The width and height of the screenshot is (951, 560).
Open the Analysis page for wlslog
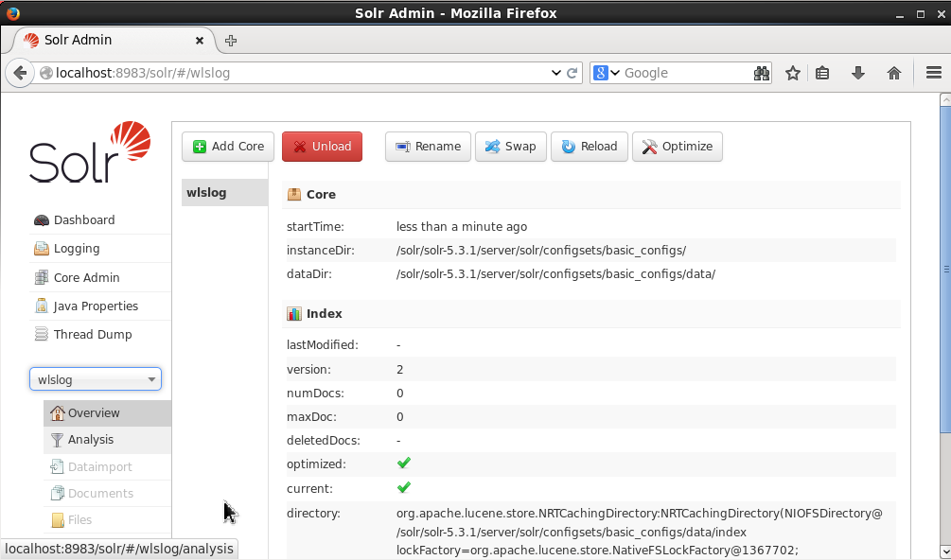tap(107, 440)
